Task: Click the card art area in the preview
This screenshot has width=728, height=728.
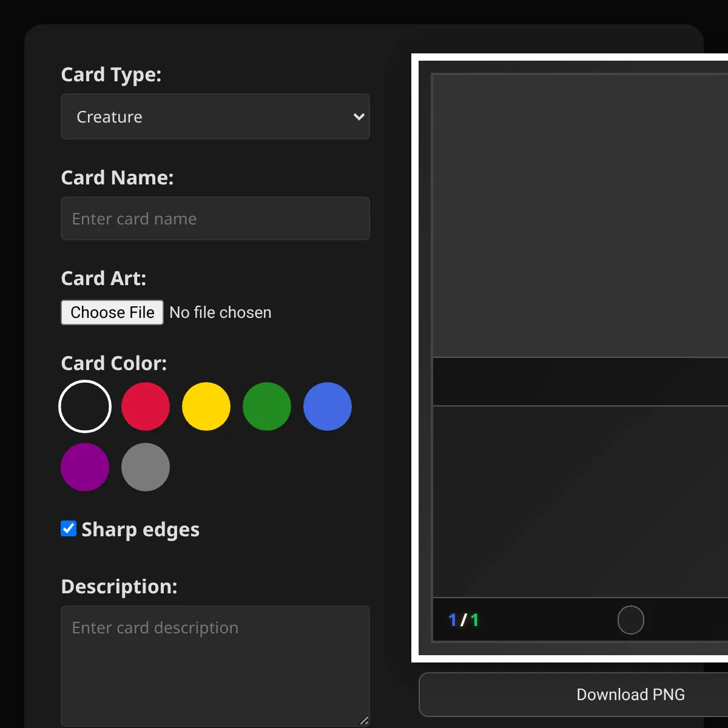Action: point(581,216)
